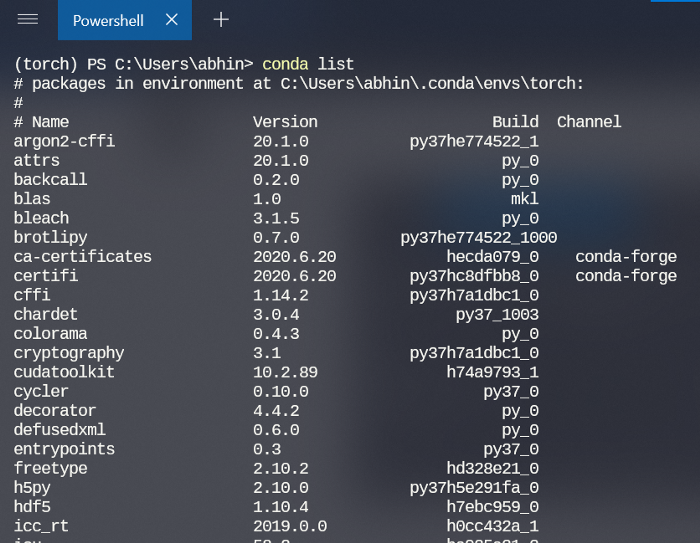This screenshot has height=543, width=700.
Task: Click conda-forge channel on certifi row
Action: [626, 276]
